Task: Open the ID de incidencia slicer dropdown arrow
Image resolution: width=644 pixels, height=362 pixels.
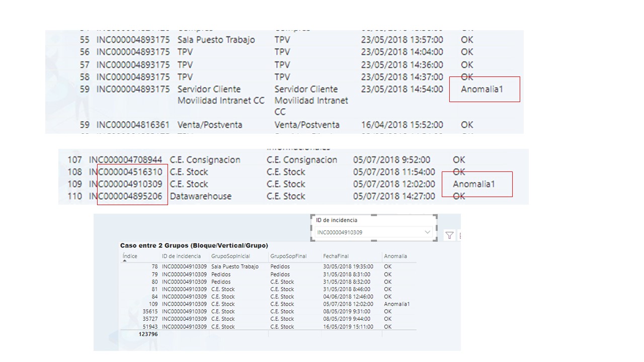Action: point(428,232)
